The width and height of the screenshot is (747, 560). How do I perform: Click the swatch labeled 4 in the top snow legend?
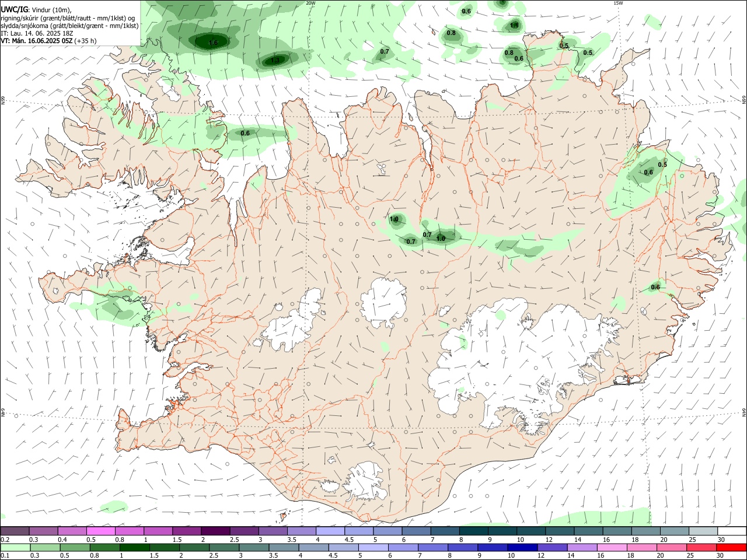click(330, 531)
